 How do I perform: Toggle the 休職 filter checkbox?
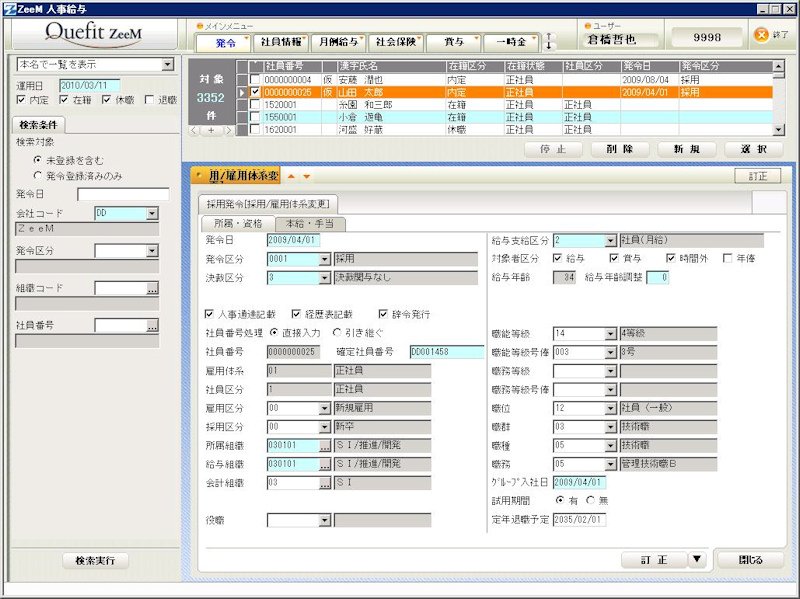point(106,99)
